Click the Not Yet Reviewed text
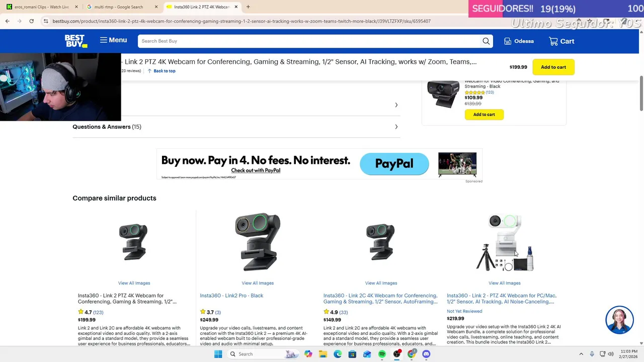This screenshot has width=644, height=362. point(464,311)
